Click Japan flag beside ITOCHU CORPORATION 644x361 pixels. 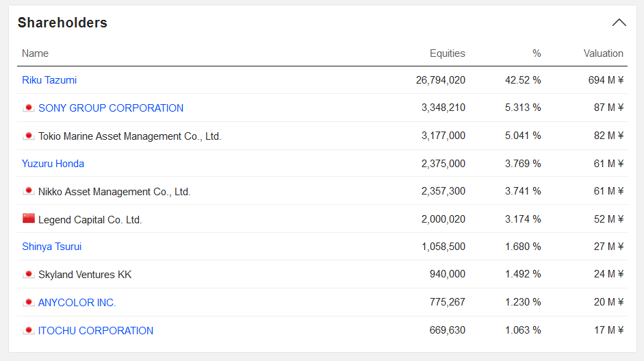pos(29,330)
